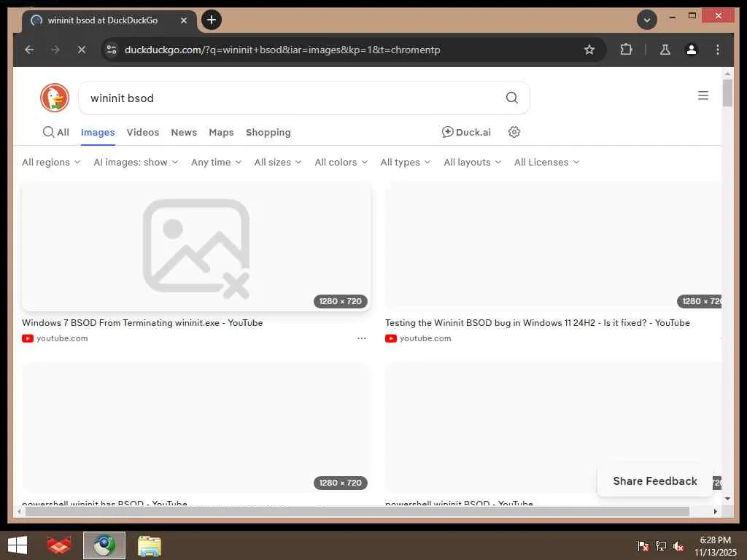
Task: Switch to the Videos tab
Action: click(143, 133)
